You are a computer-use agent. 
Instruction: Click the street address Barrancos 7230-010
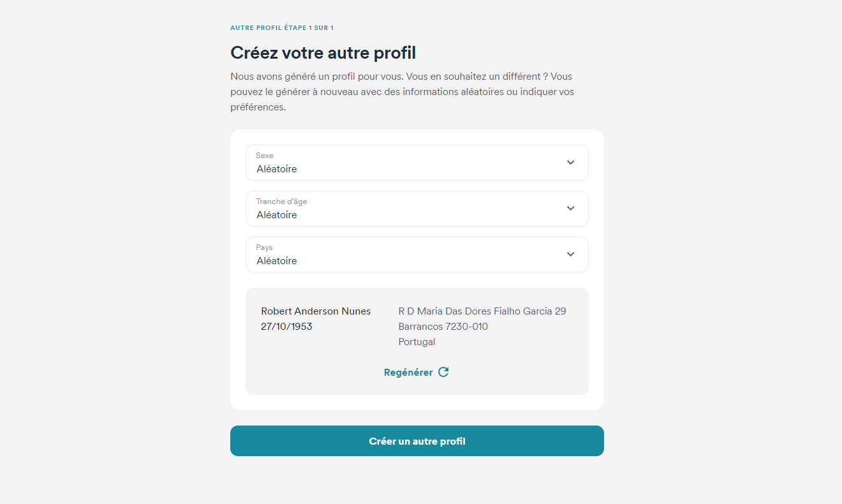[x=443, y=326]
